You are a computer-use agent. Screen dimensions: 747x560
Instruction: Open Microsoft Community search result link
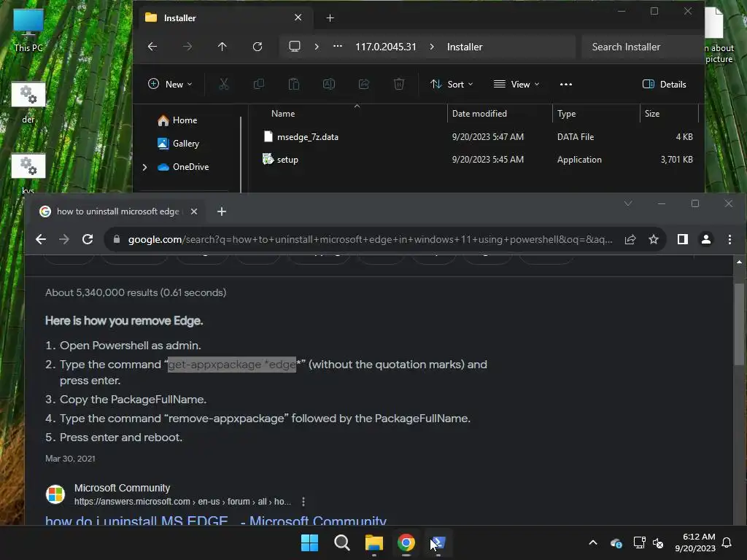pyautogui.click(x=216, y=521)
